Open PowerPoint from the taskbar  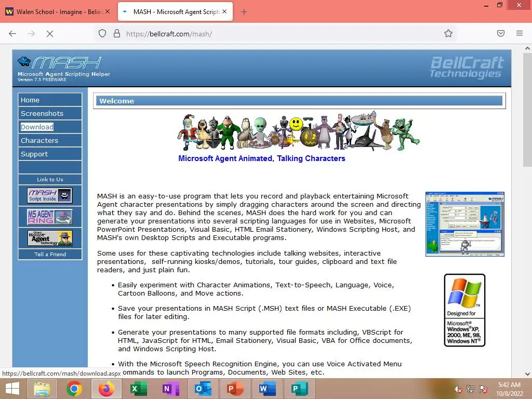(x=235, y=389)
